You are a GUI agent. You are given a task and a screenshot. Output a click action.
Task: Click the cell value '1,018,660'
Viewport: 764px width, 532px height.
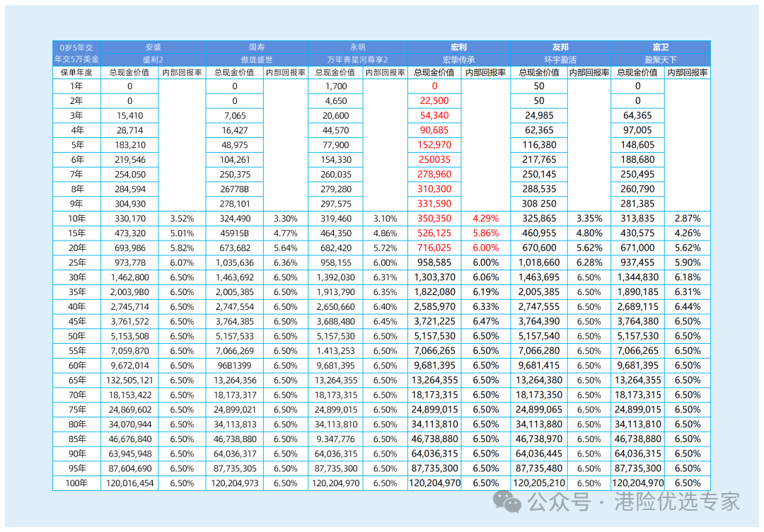point(539,262)
